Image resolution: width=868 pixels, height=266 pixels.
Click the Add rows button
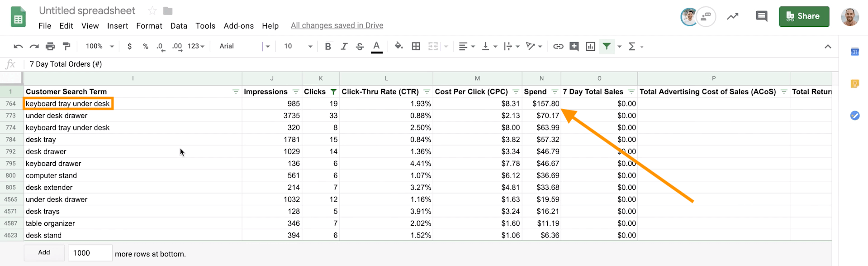point(44,253)
